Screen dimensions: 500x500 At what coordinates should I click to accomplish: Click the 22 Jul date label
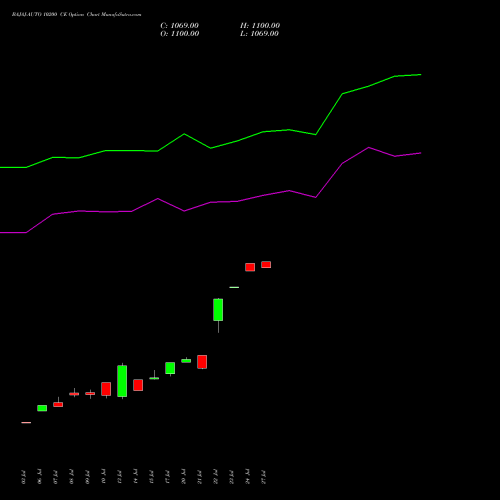pos(216,477)
